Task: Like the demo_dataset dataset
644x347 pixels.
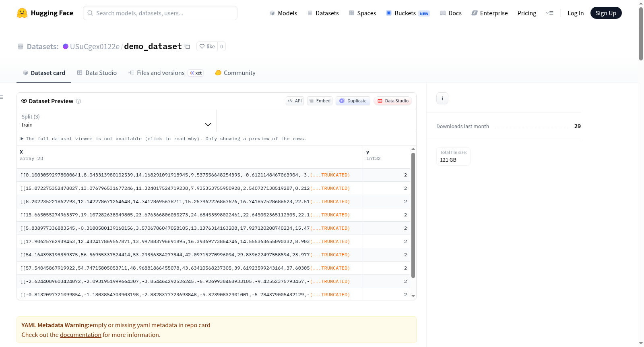Action: tap(207, 46)
